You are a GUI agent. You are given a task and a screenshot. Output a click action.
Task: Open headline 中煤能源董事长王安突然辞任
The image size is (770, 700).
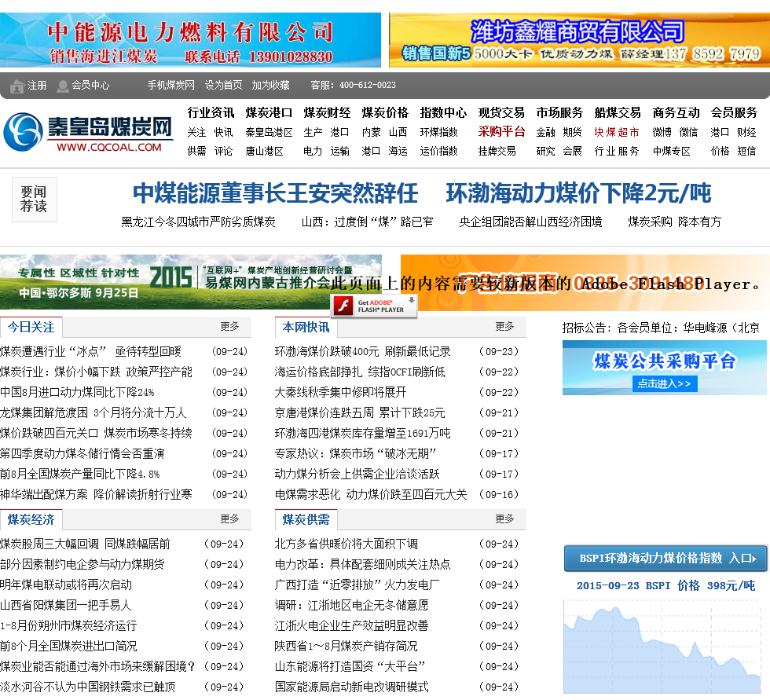pos(276,193)
